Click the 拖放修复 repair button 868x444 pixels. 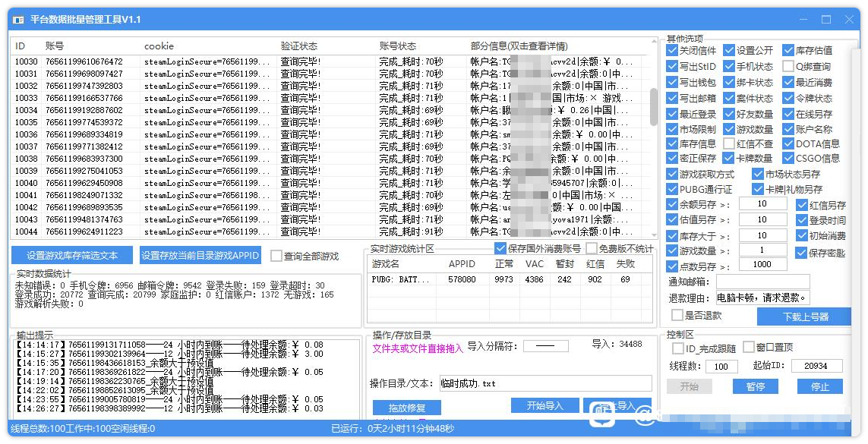(407, 407)
